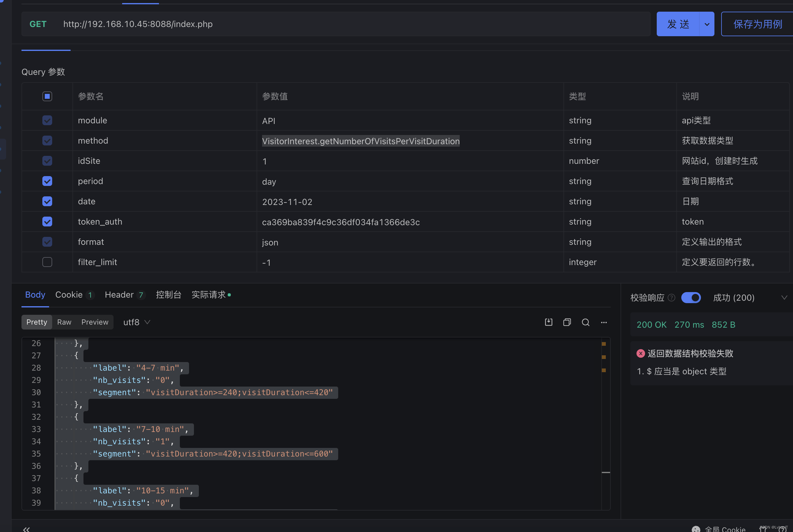Click the 保存为用例 button
Image resolution: width=793 pixels, height=532 pixels.
tap(757, 24)
